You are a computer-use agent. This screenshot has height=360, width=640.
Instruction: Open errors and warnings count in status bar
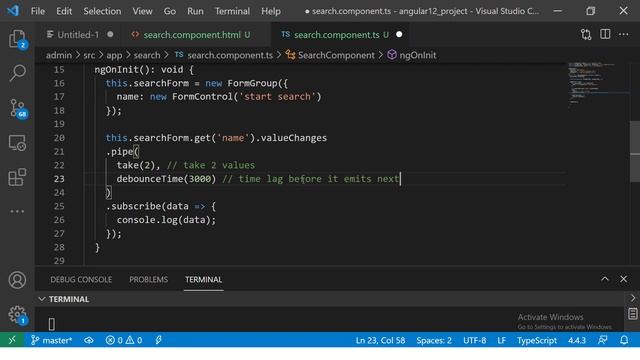point(124,340)
